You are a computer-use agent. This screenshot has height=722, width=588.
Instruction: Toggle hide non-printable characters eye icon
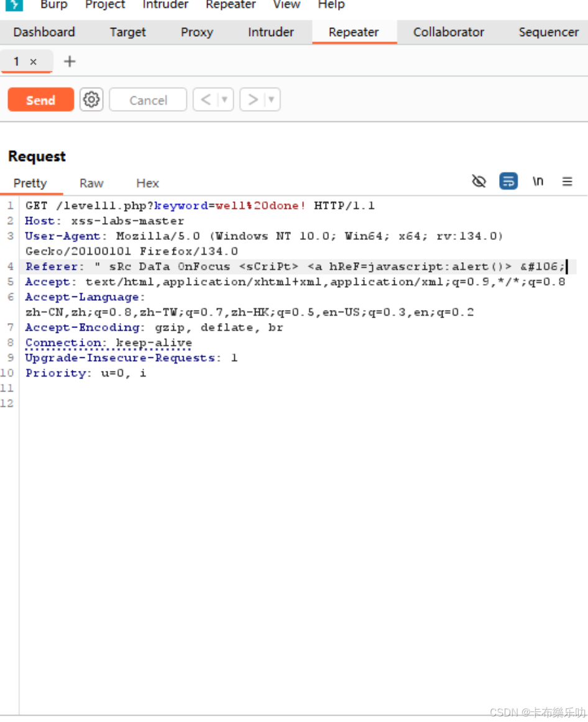coord(479,181)
